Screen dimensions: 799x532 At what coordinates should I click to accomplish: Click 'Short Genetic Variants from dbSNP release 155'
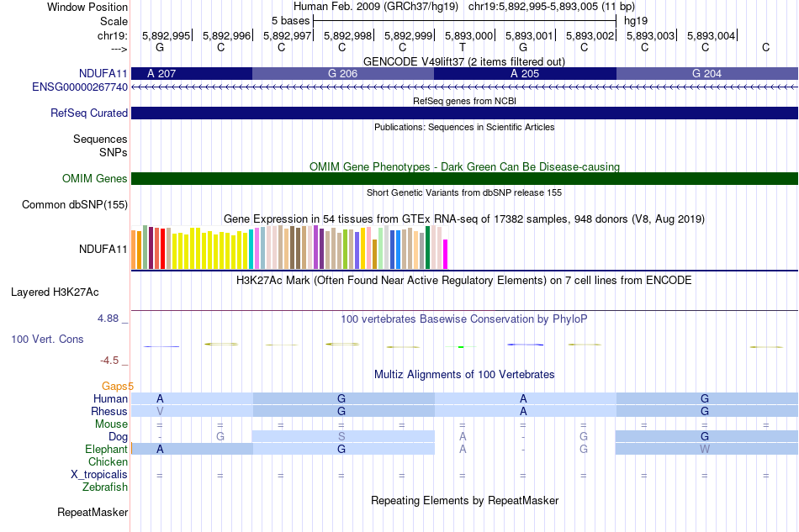(464, 192)
